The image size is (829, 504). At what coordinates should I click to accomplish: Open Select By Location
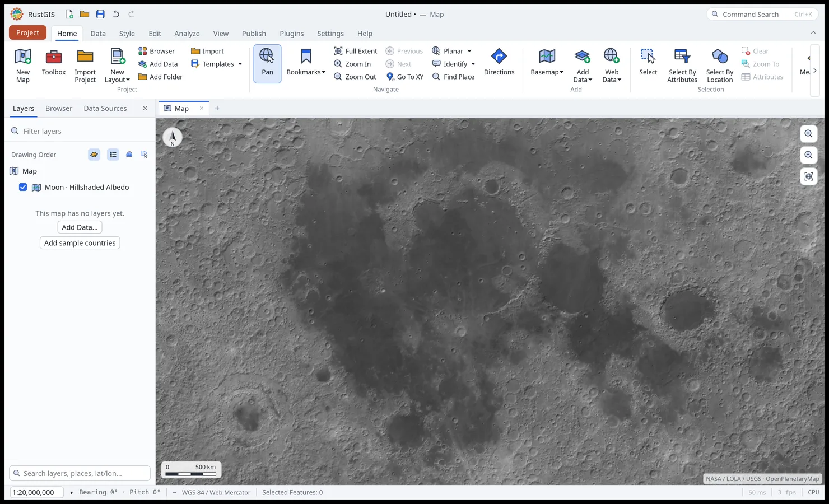720,66
